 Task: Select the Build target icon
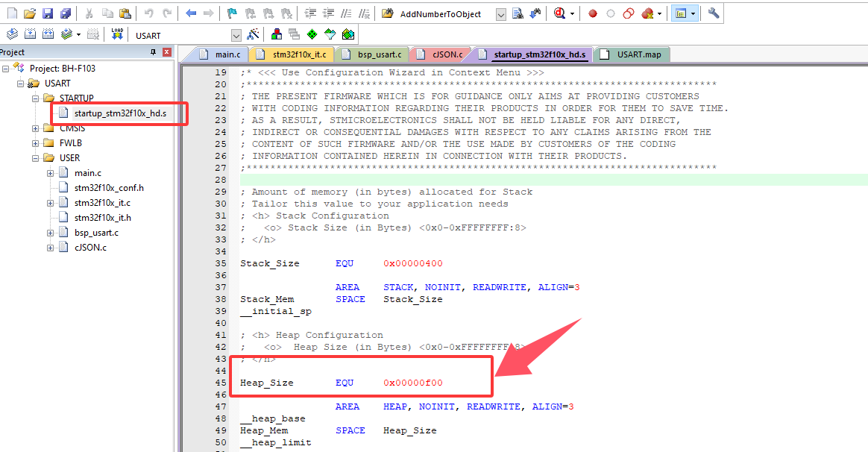30,34
